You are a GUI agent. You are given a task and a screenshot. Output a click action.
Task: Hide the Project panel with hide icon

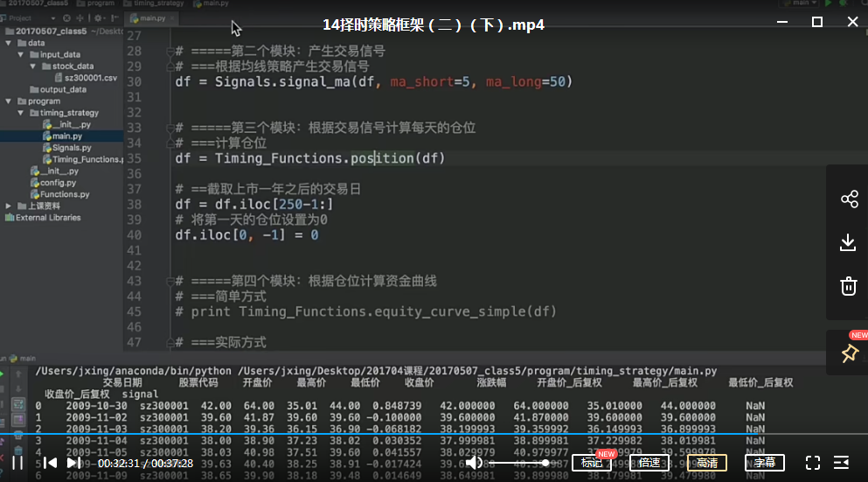(114, 18)
